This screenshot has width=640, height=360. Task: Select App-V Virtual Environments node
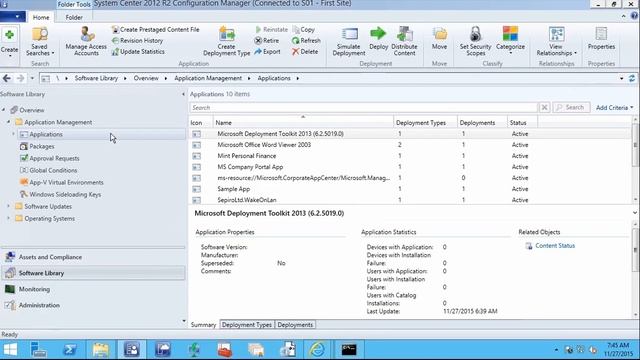pyautogui.click(x=66, y=182)
